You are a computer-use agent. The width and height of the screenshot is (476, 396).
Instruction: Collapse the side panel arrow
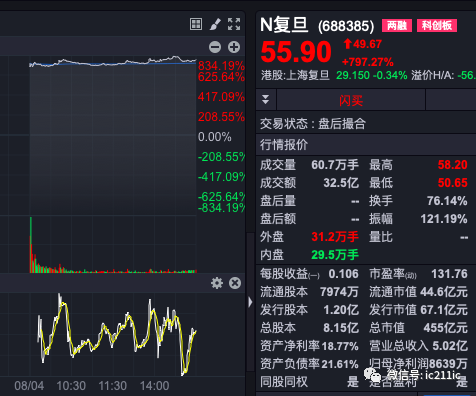click(x=250, y=302)
